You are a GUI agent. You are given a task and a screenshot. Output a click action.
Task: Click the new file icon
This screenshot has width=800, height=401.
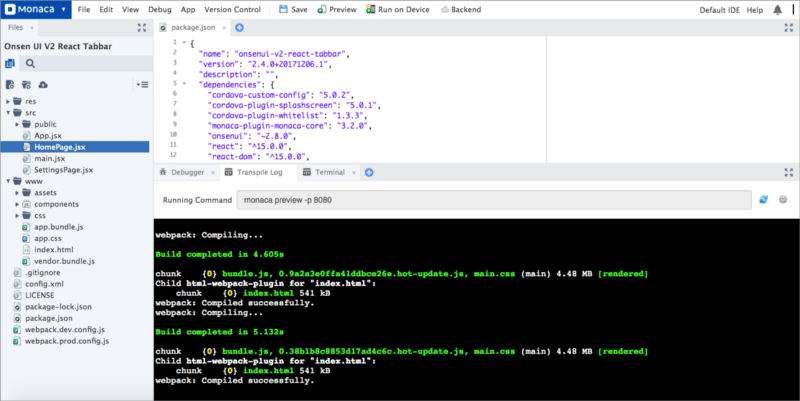(x=10, y=85)
